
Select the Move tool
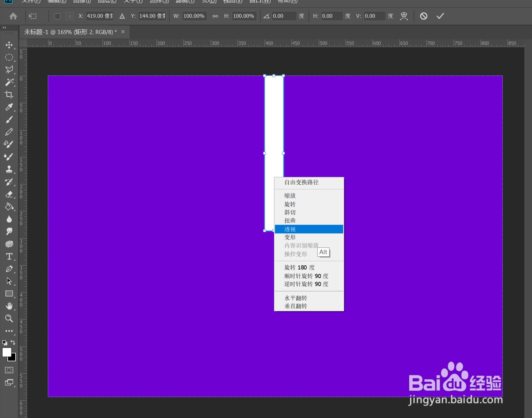[9, 45]
